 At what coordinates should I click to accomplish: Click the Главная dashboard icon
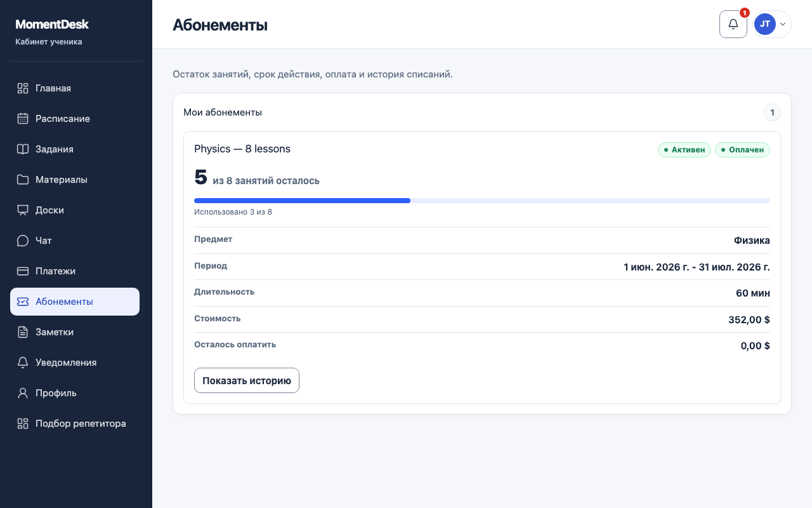point(23,88)
